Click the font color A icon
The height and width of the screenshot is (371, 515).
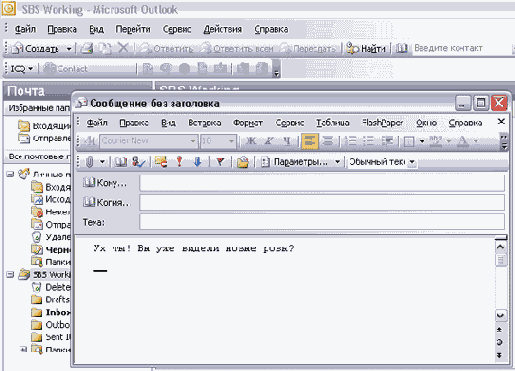coord(463,141)
